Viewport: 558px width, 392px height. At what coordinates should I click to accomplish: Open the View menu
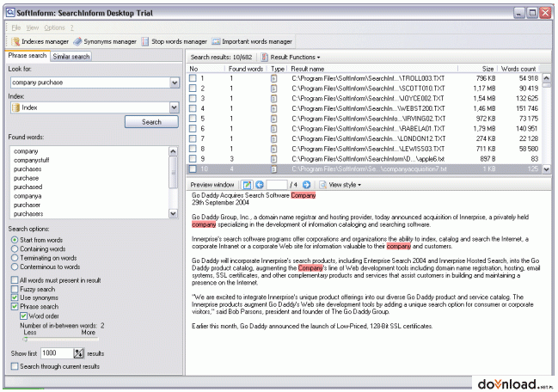click(33, 28)
